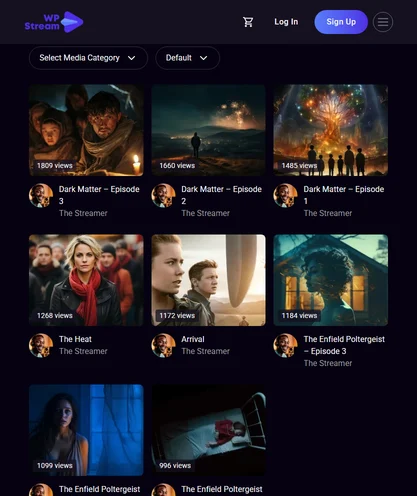Click avatar beside Dark Matter Episode 3

[x=41, y=195]
